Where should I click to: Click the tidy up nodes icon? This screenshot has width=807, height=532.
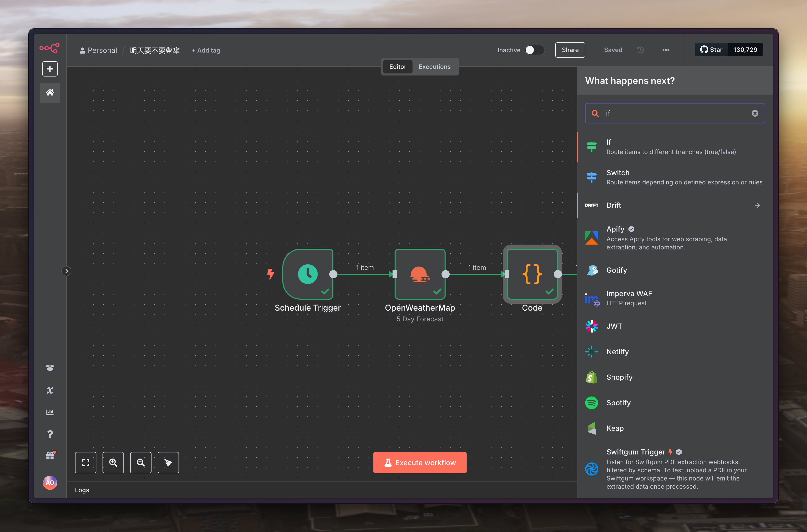pyautogui.click(x=168, y=462)
